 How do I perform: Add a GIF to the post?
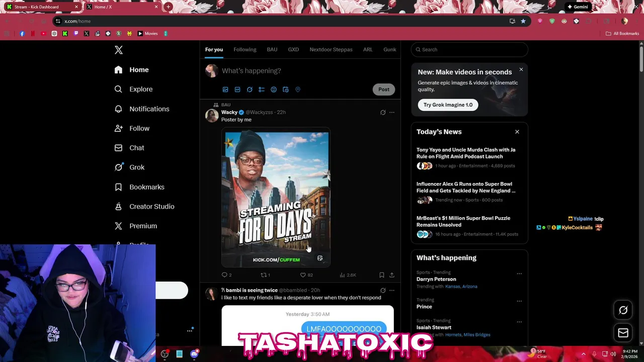[x=237, y=89]
